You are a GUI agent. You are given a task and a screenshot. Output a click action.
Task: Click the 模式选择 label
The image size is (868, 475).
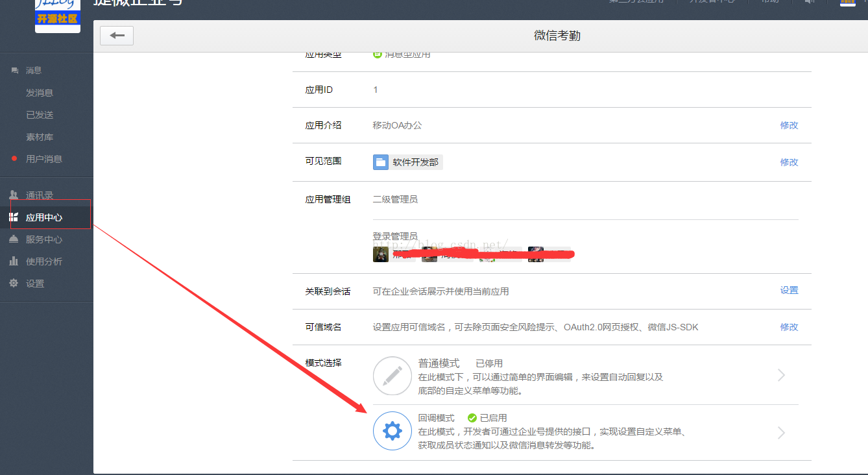pos(323,363)
